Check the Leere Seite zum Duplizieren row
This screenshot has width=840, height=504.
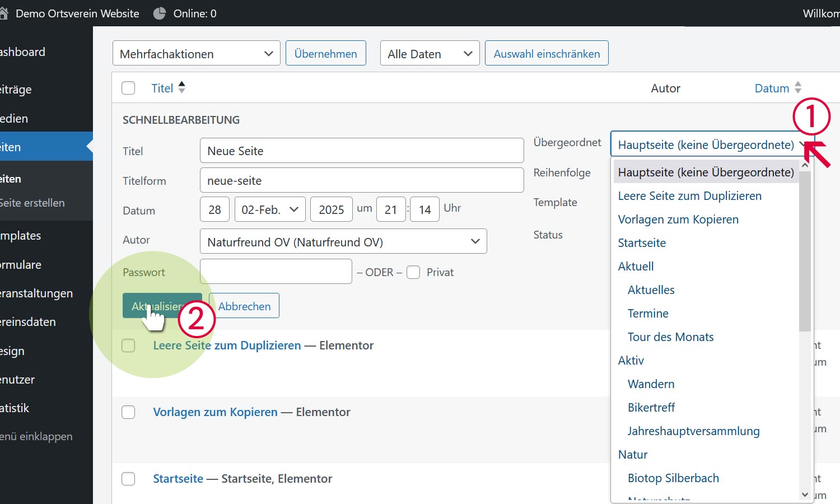128,346
